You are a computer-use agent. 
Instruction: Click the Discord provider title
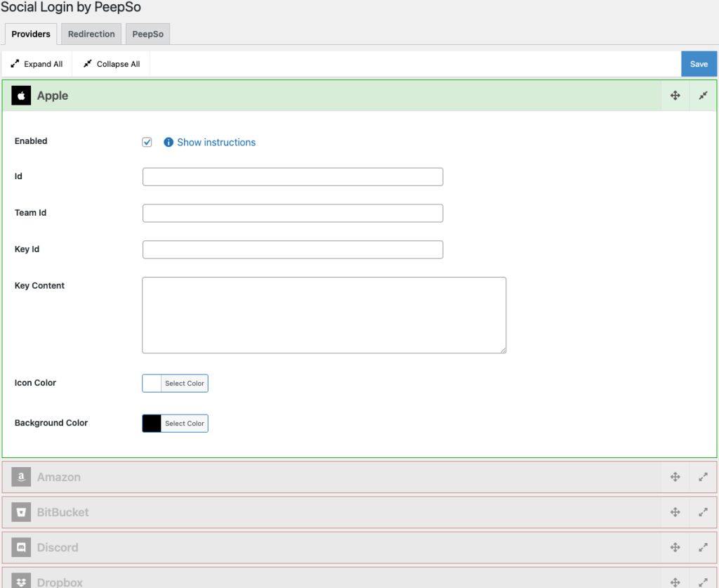[x=58, y=547]
